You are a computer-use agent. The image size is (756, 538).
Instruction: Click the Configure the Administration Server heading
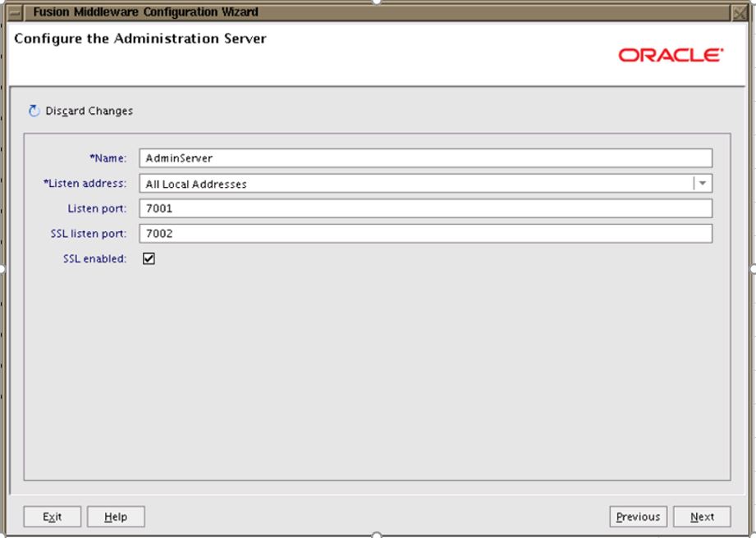[x=140, y=39]
